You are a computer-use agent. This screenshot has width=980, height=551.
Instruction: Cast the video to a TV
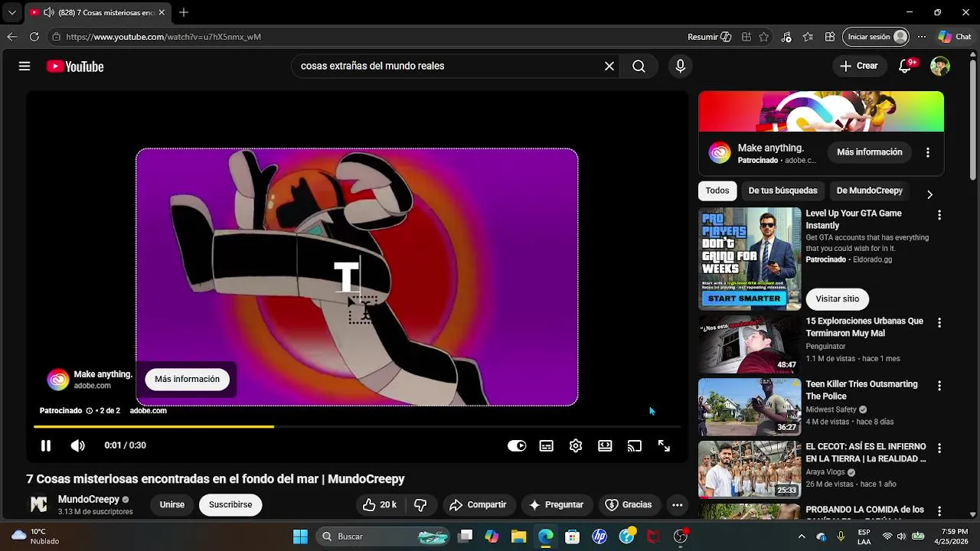coord(635,446)
